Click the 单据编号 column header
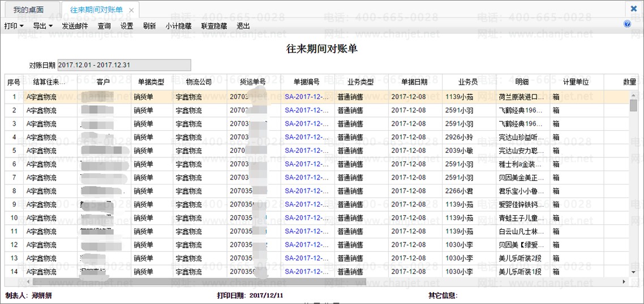This screenshot has width=644, height=304. coord(307,82)
